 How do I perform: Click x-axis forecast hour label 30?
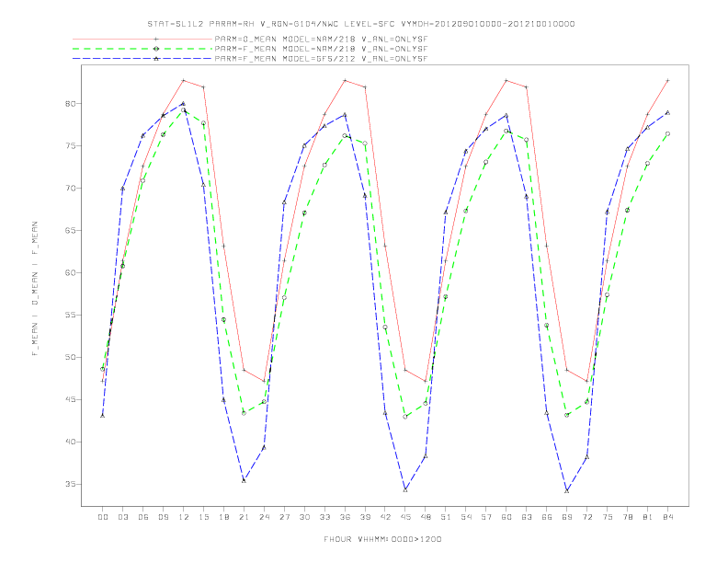304,517
